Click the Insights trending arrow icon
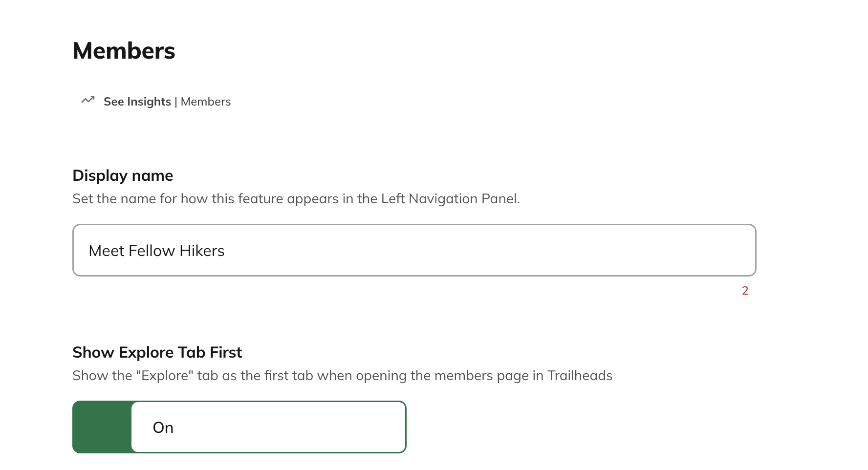Viewport: 868px width, 470px height. pos(88,100)
